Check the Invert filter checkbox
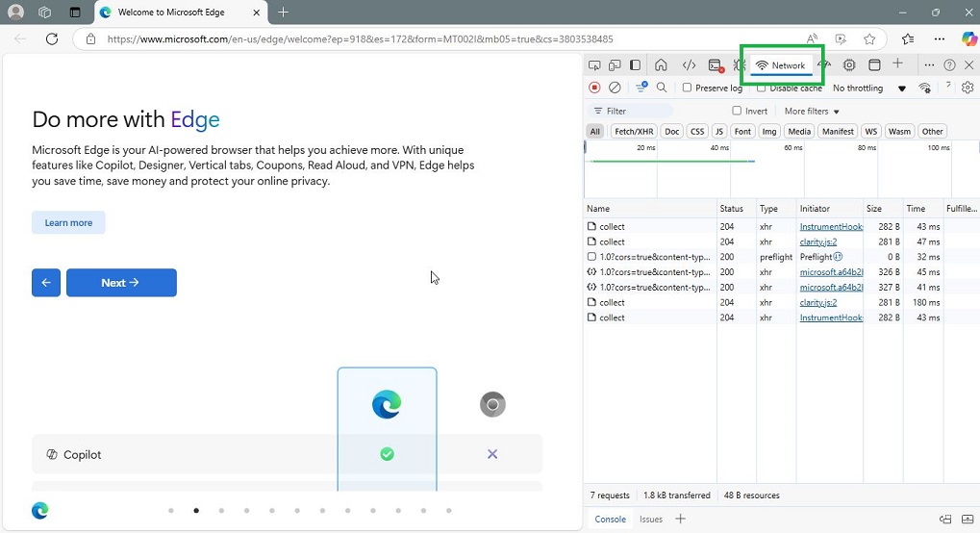 pyautogui.click(x=737, y=111)
